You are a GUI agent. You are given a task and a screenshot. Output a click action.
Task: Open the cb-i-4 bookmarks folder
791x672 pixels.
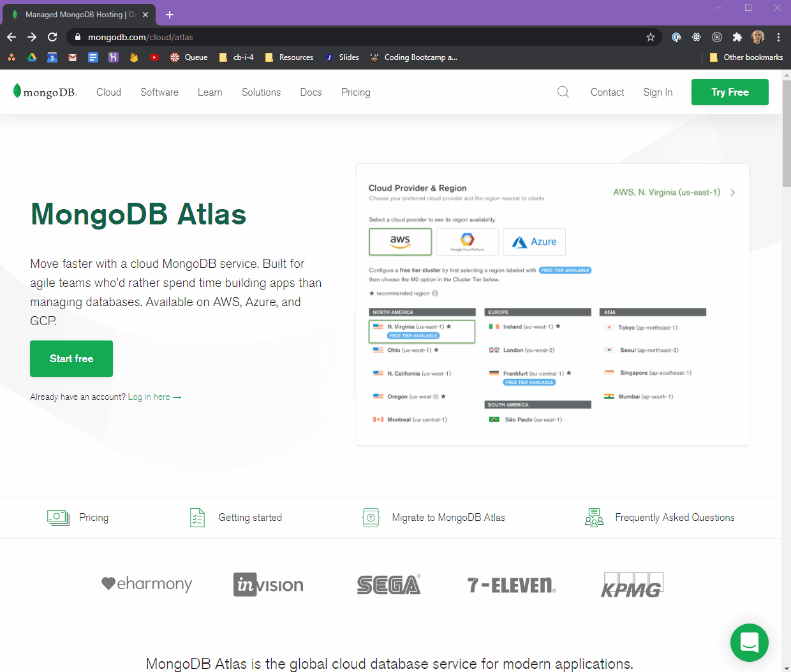pyautogui.click(x=236, y=57)
